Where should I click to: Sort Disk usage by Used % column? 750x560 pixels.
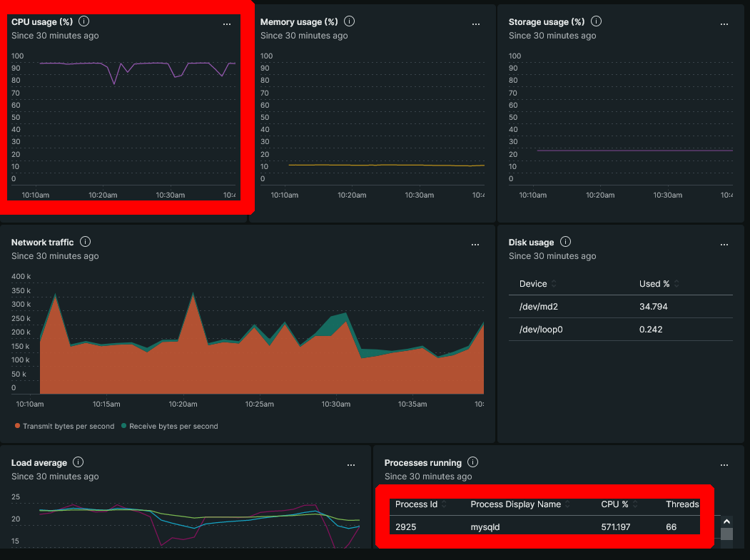pyautogui.click(x=659, y=284)
